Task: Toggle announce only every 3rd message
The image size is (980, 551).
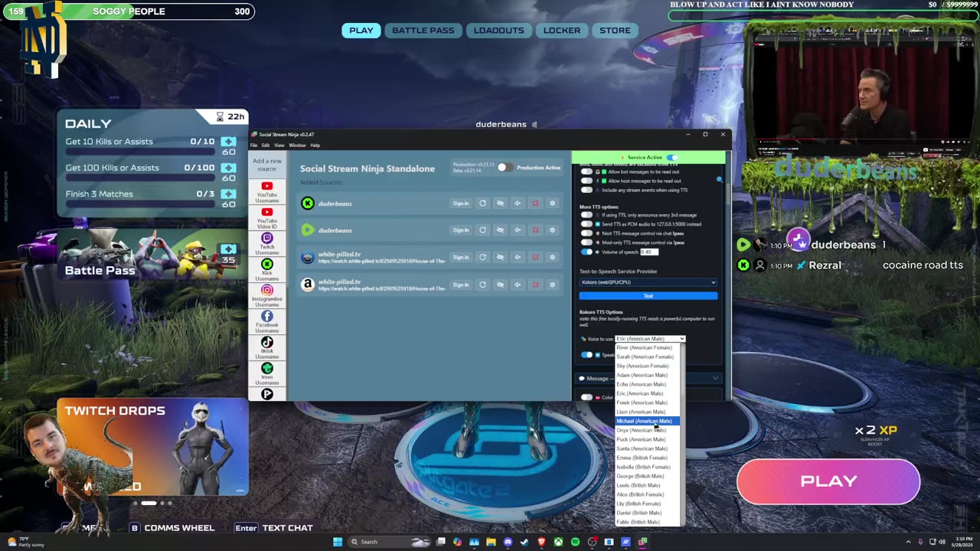Action: [x=586, y=215]
